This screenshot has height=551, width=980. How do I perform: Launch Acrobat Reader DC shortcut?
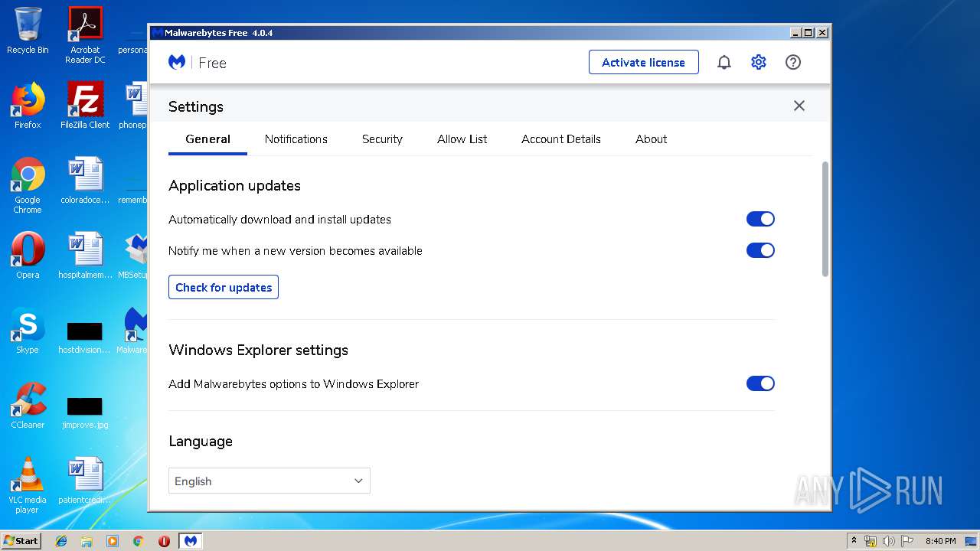(85, 34)
